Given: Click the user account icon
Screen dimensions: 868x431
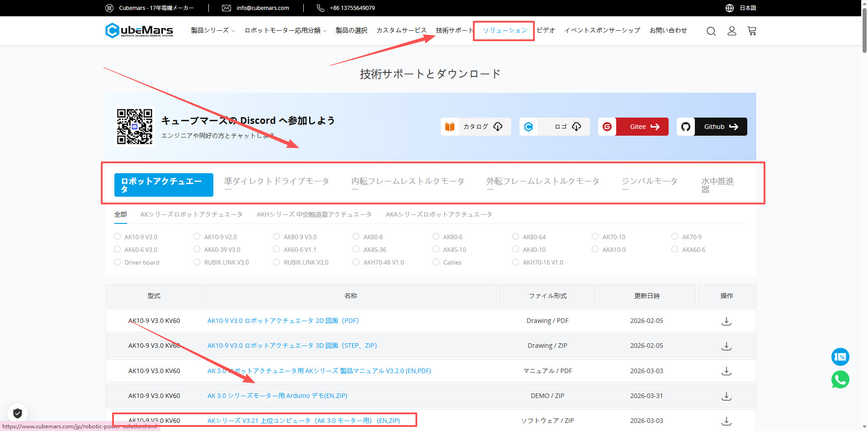Looking at the screenshot, I should pyautogui.click(x=731, y=31).
